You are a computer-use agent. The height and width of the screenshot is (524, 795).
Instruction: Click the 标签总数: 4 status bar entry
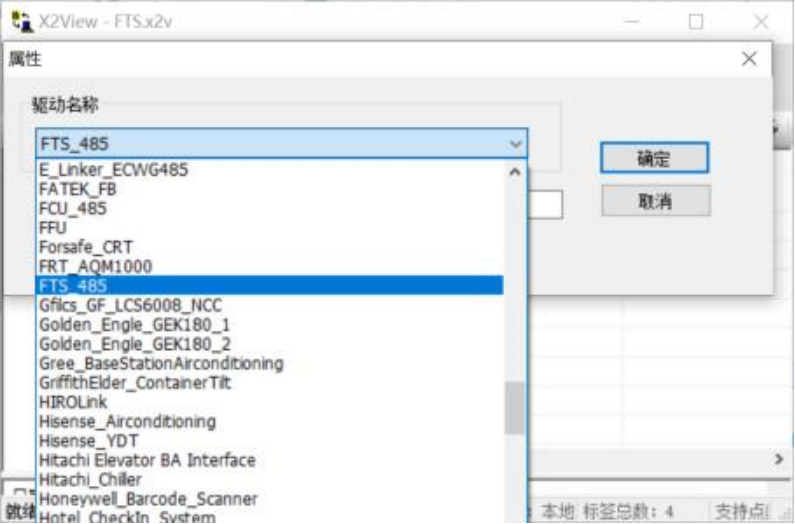(628, 511)
